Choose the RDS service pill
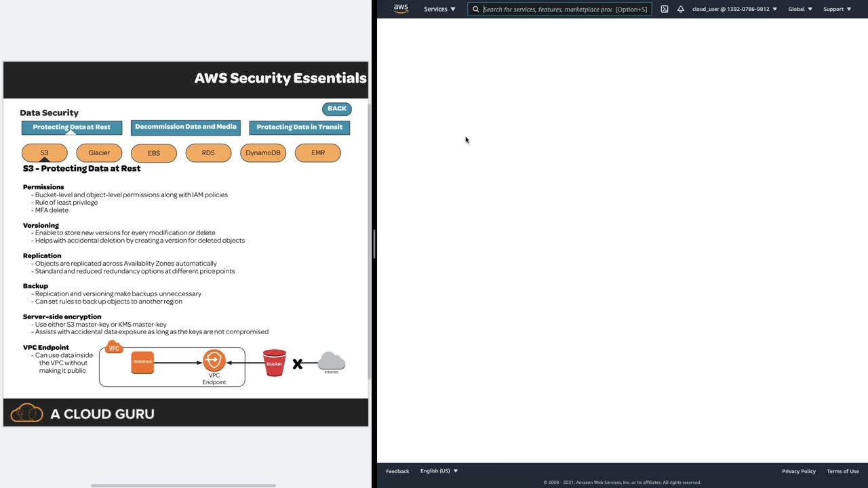 tap(208, 153)
